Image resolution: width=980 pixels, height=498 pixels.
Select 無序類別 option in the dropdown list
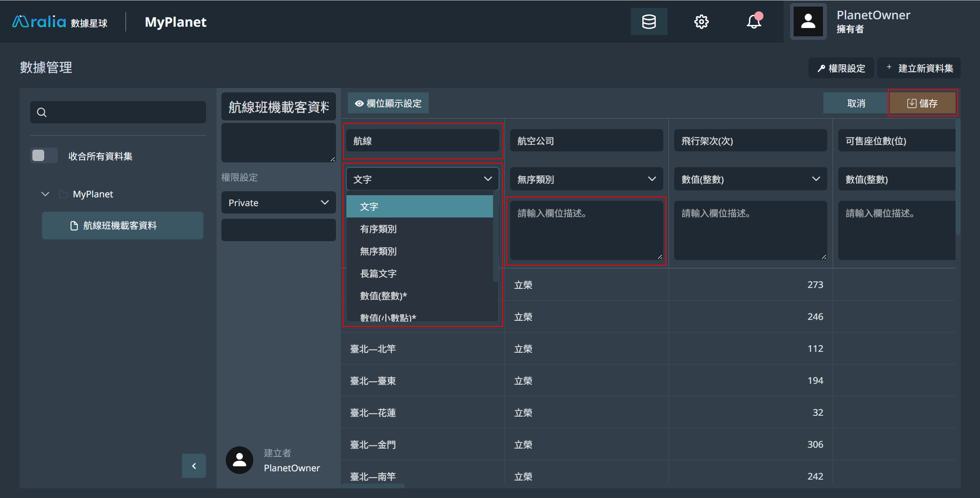[420, 251]
